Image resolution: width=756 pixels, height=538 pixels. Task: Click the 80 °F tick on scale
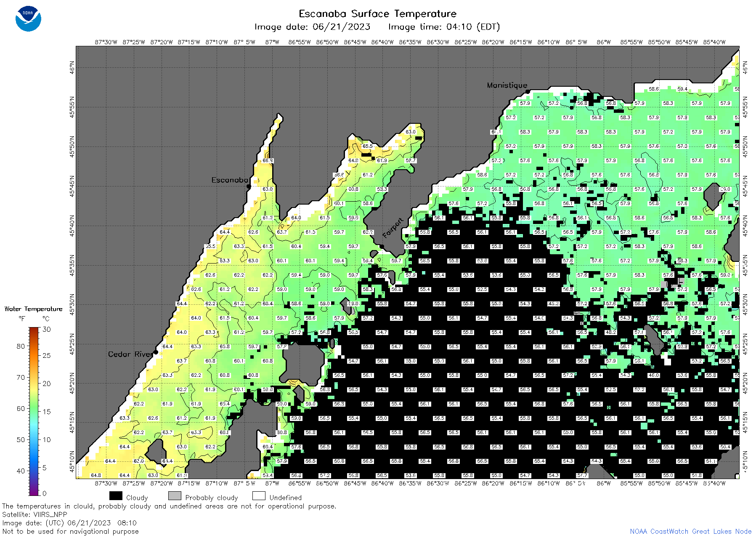click(x=21, y=346)
